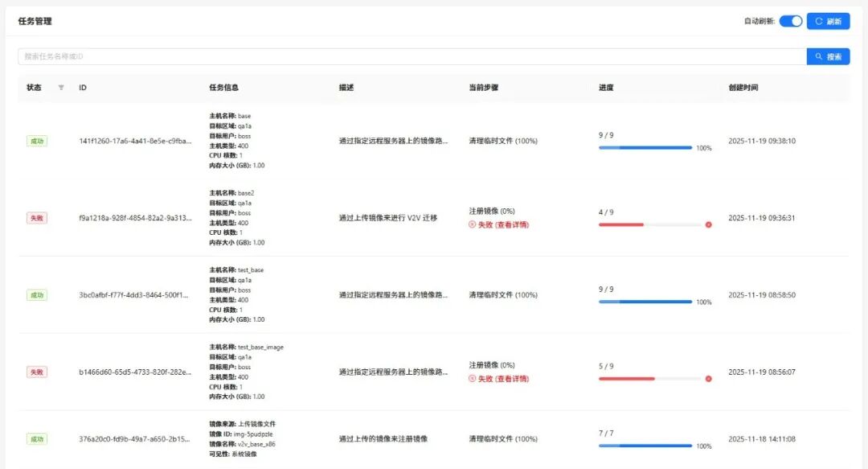Click the 创建时间 column header
868x469 pixels.
743,88
